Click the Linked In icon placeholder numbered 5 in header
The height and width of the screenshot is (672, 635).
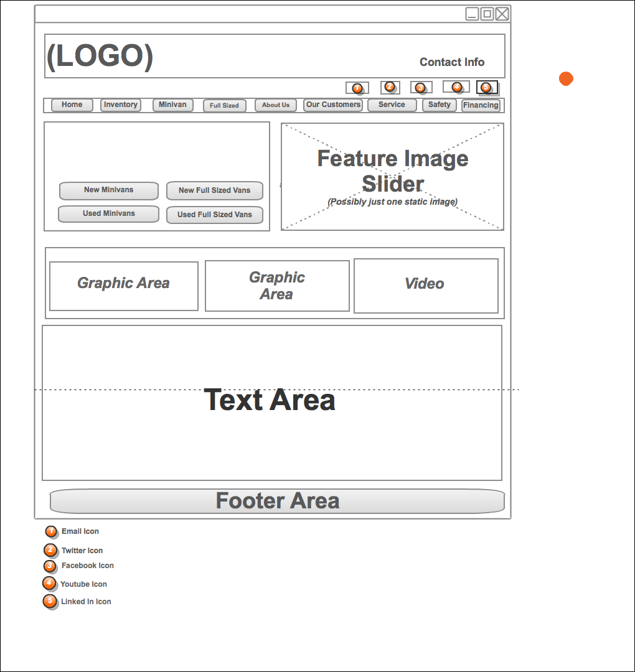[486, 88]
